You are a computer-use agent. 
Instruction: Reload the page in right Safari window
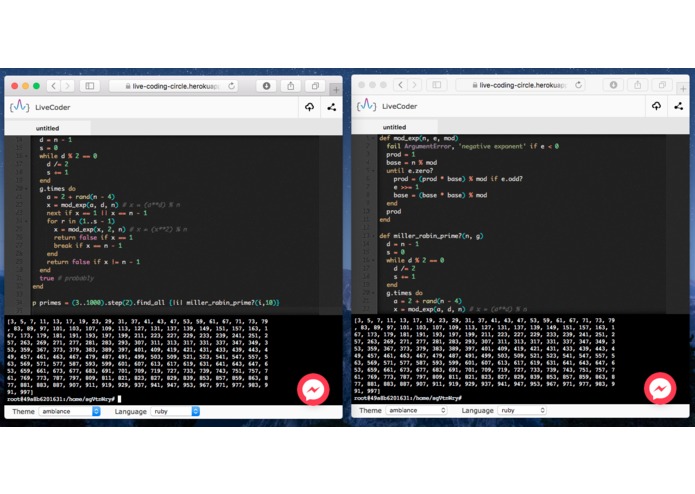pyautogui.click(x=578, y=85)
